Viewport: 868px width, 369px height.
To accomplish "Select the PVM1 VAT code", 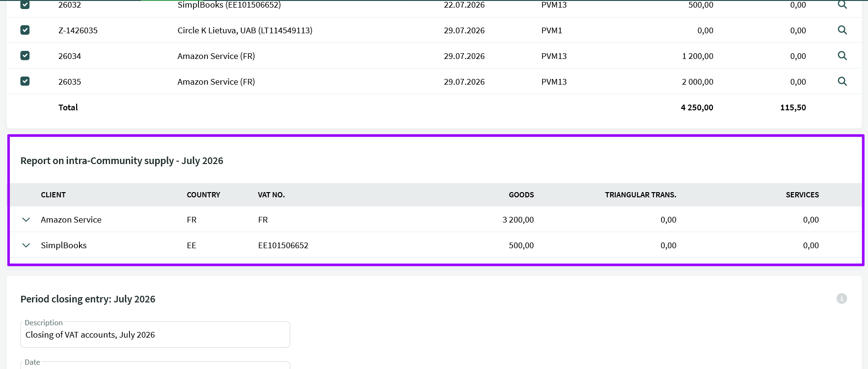I will click(552, 30).
